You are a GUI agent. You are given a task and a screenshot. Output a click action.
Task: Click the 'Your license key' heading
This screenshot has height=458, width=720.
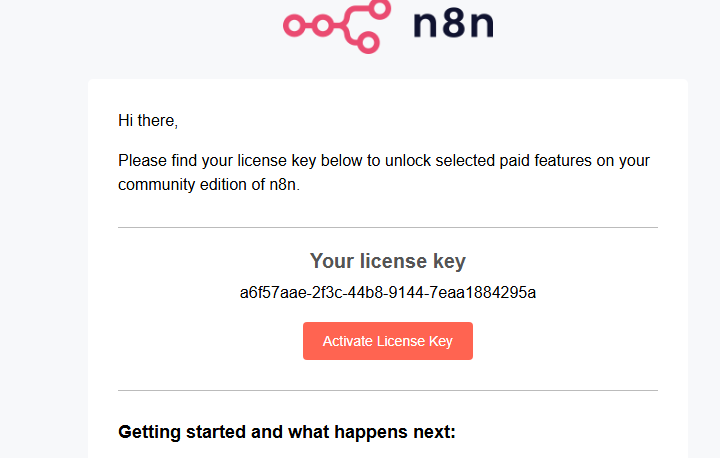(x=388, y=261)
